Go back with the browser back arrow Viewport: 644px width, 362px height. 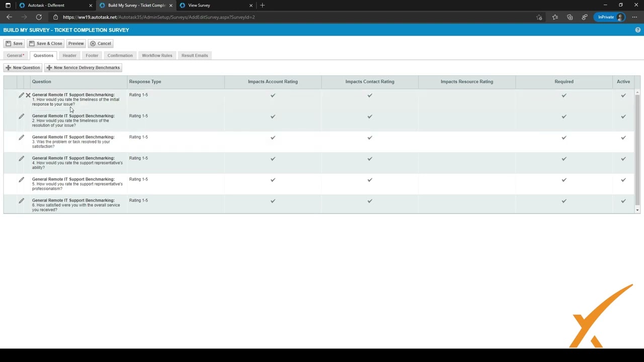click(9, 17)
